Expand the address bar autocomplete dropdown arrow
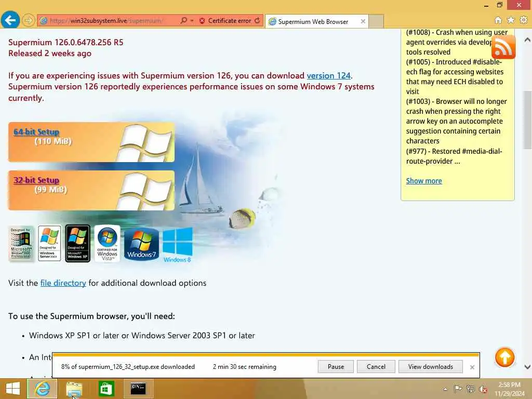532x399 pixels. point(192,21)
